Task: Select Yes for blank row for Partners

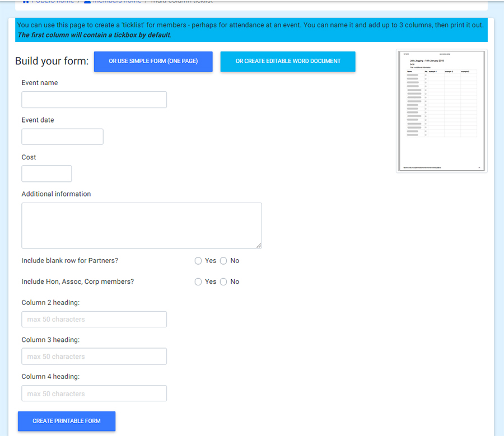Action: pyautogui.click(x=198, y=261)
